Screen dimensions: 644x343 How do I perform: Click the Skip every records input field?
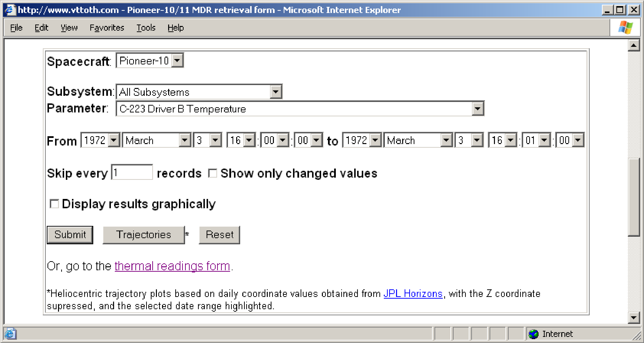point(132,172)
